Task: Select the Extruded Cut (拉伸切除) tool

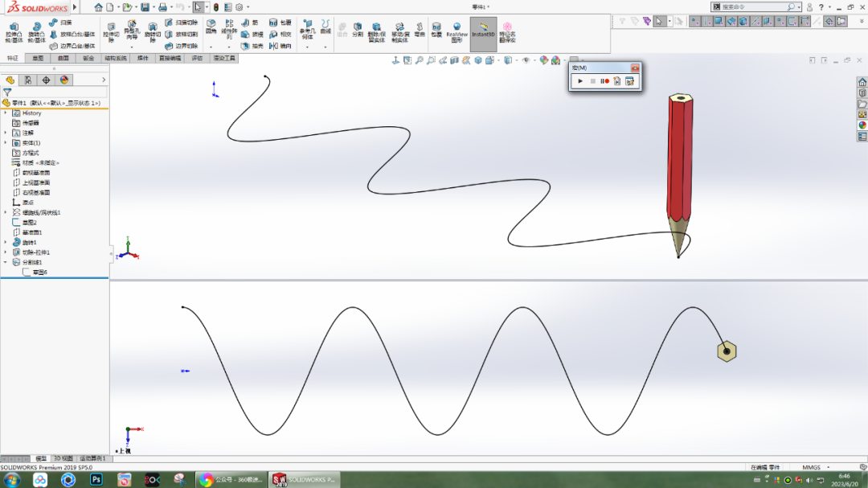Action: coord(110,28)
